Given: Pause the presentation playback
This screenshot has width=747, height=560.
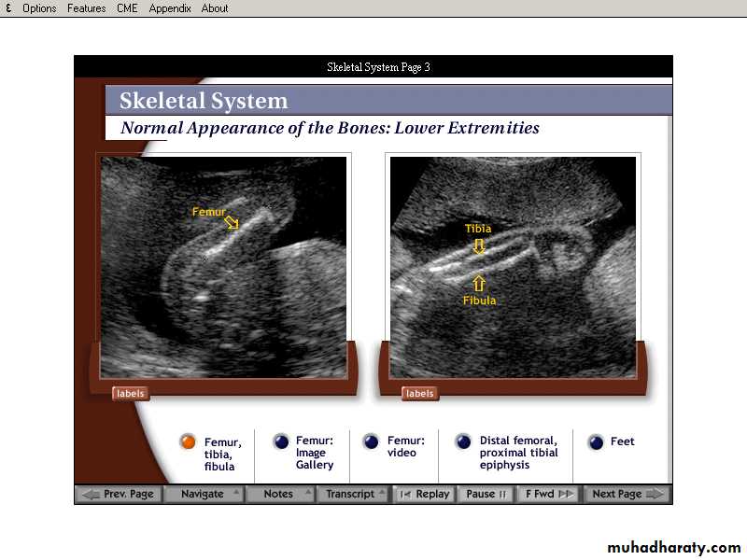Looking at the screenshot, I should (486, 494).
